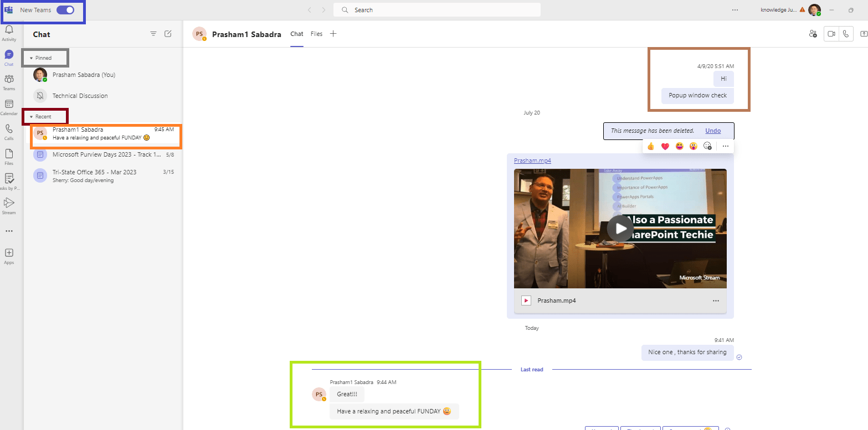Screen dimensions: 868x430
Task: Click the chat list filter icon
Action: coord(153,34)
